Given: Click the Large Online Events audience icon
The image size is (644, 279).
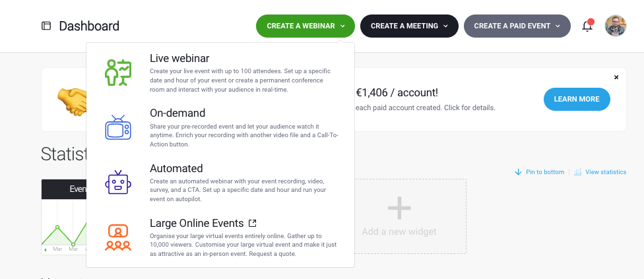Looking at the screenshot, I should (118, 238).
